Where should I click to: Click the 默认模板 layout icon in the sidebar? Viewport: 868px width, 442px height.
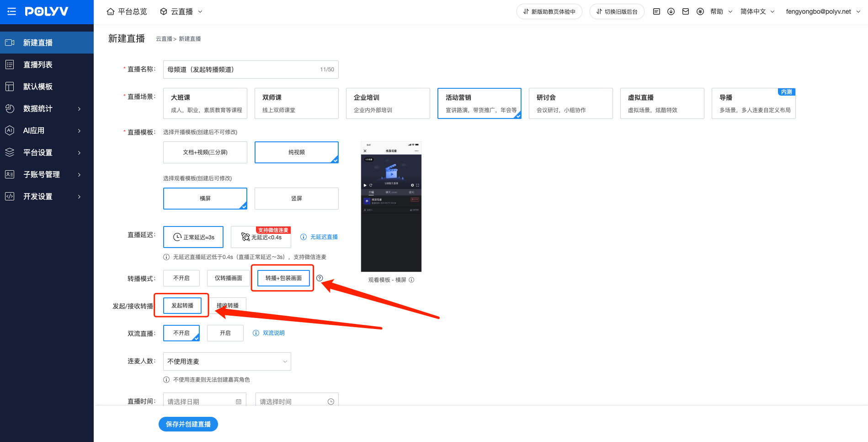[x=10, y=86]
